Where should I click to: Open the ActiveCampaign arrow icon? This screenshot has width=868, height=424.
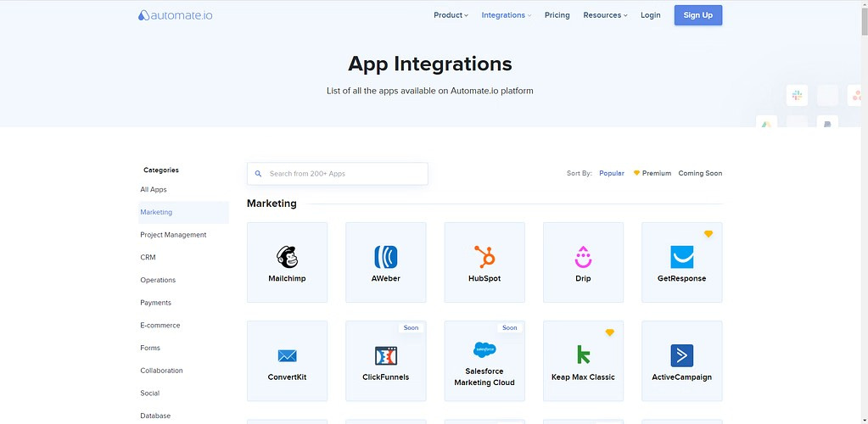pyautogui.click(x=681, y=355)
